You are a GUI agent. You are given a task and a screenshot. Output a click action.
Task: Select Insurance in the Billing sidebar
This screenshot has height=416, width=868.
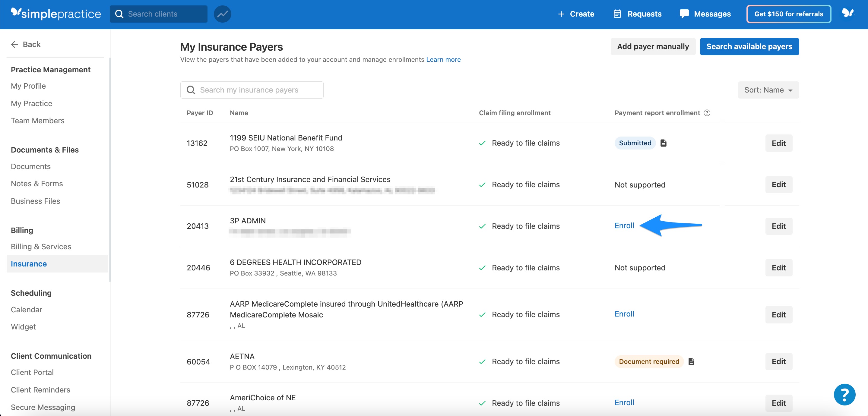(29, 264)
